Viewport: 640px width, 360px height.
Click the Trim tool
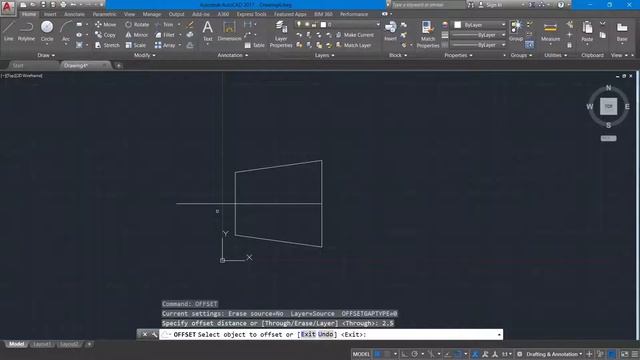164,24
